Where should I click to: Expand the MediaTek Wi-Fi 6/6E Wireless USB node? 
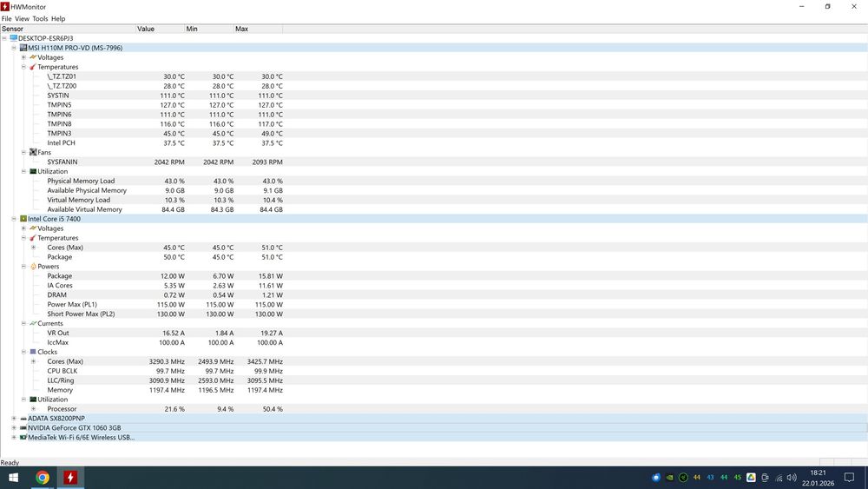click(14, 438)
